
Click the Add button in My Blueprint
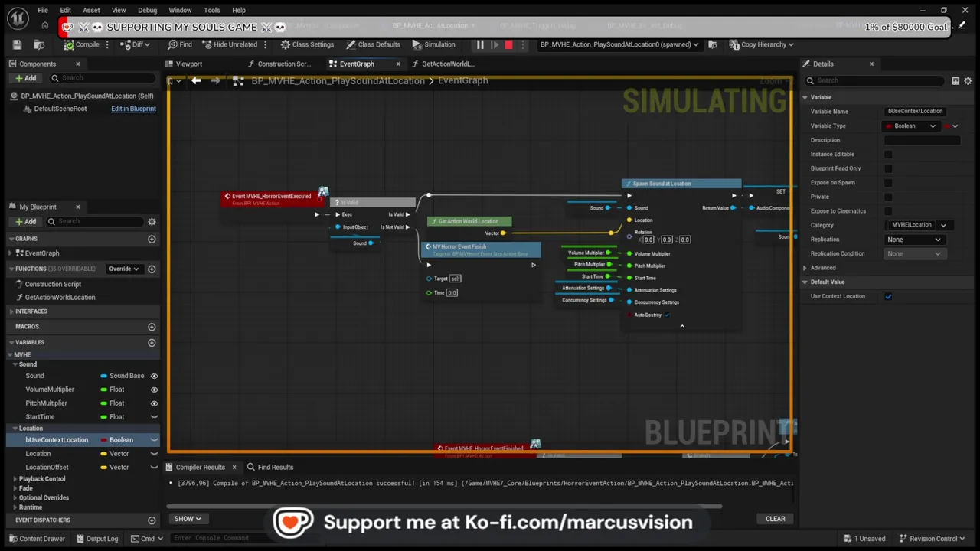click(x=25, y=221)
